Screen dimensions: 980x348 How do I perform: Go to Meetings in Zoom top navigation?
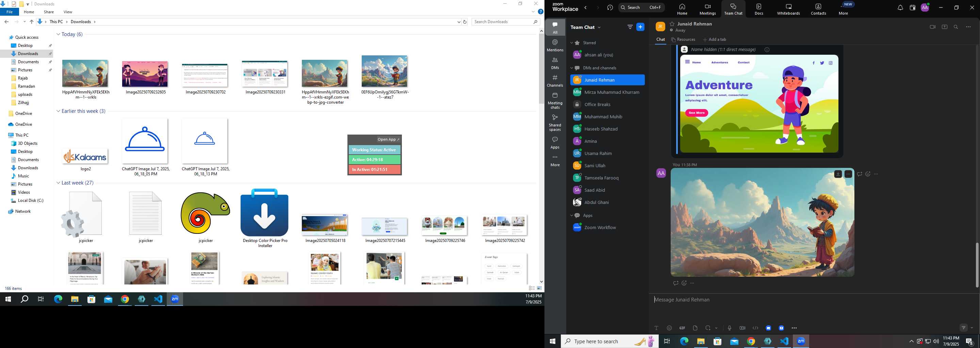708,9
